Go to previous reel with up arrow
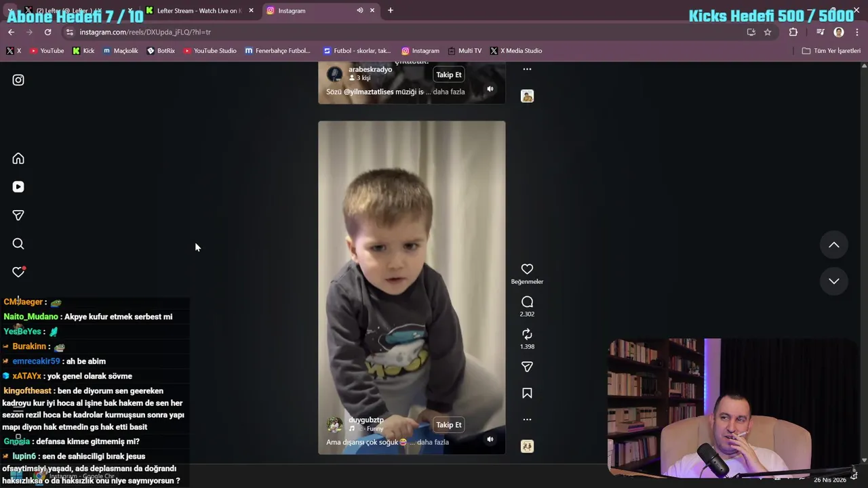 point(834,245)
